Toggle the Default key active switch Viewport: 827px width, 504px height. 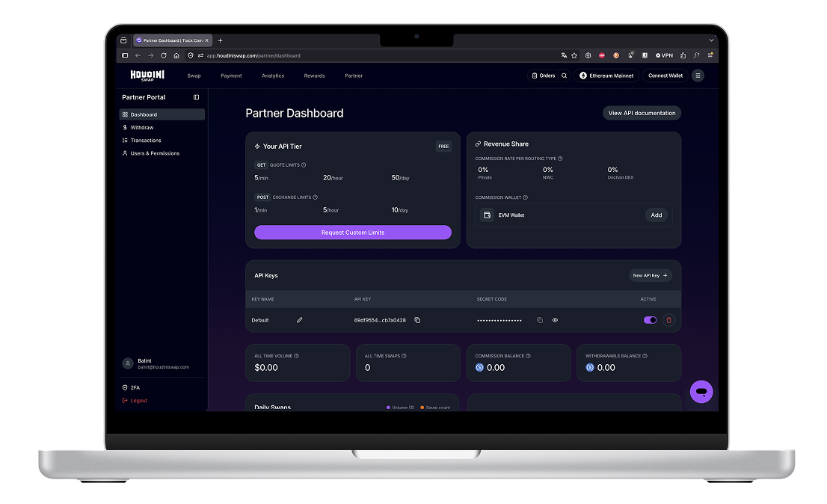650,320
